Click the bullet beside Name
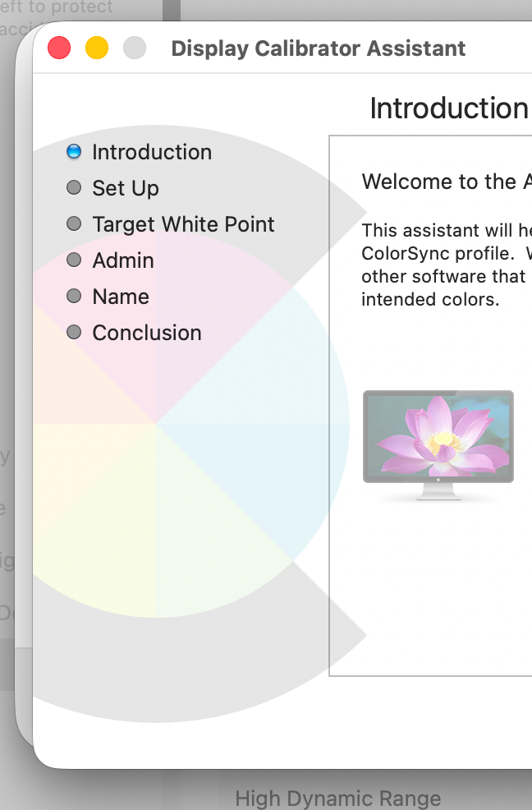The height and width of the screenshot is (810, 532). [x=74, y=296]
